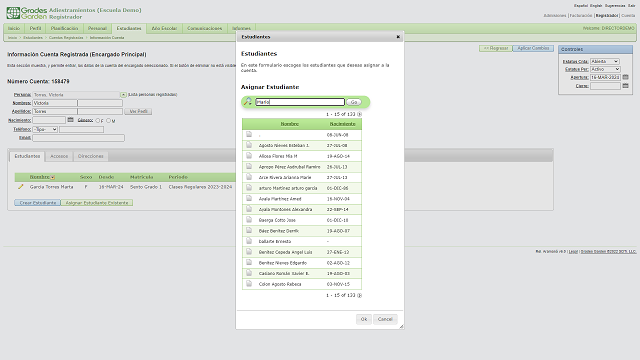Select document icon for Benitez Cepeda Angel row

pyautogui.click(x=249, y=252)
